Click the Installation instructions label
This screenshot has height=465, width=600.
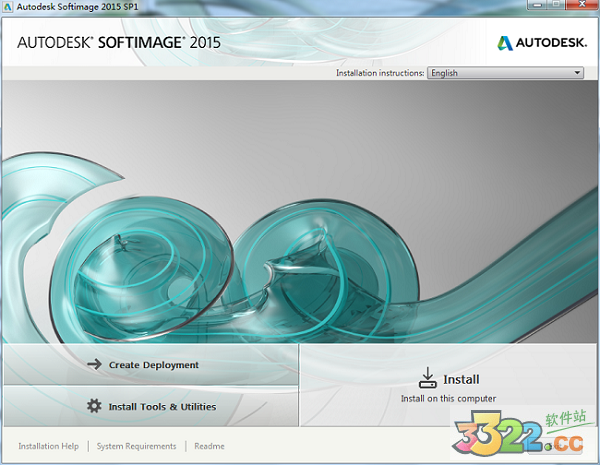pos(380,73)
